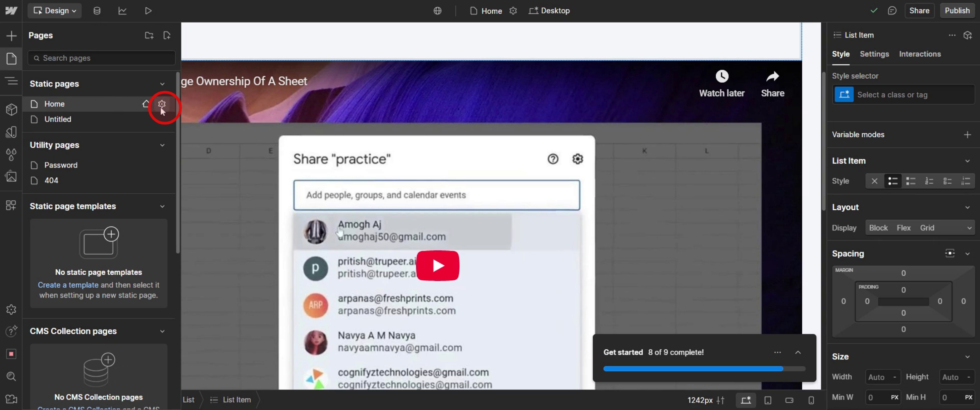
Task: Open the Navigator panel icon
Action: click(x=11, y=81)
